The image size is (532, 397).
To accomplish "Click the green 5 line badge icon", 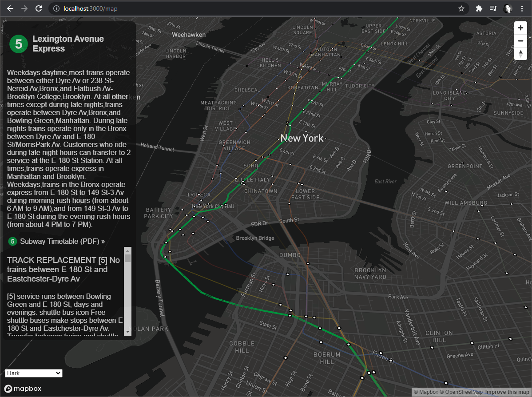I will (19, 44).
